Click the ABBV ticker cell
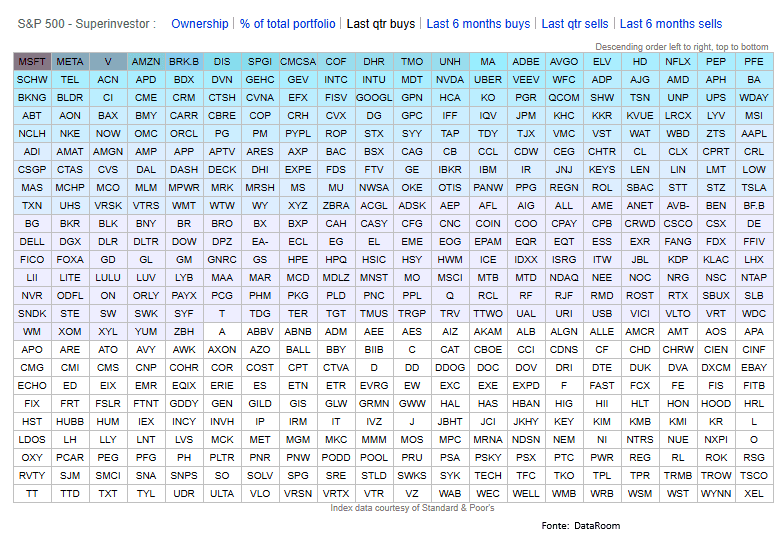 260,332
